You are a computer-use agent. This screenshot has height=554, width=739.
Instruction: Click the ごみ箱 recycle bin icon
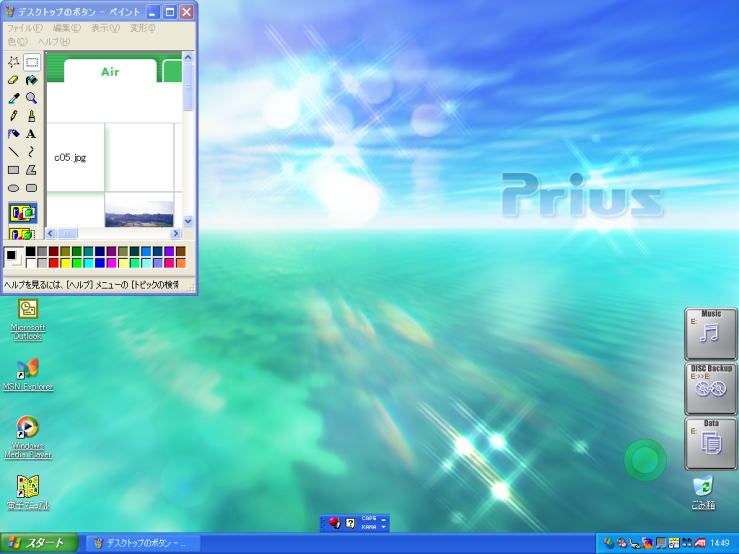point(703,493)
